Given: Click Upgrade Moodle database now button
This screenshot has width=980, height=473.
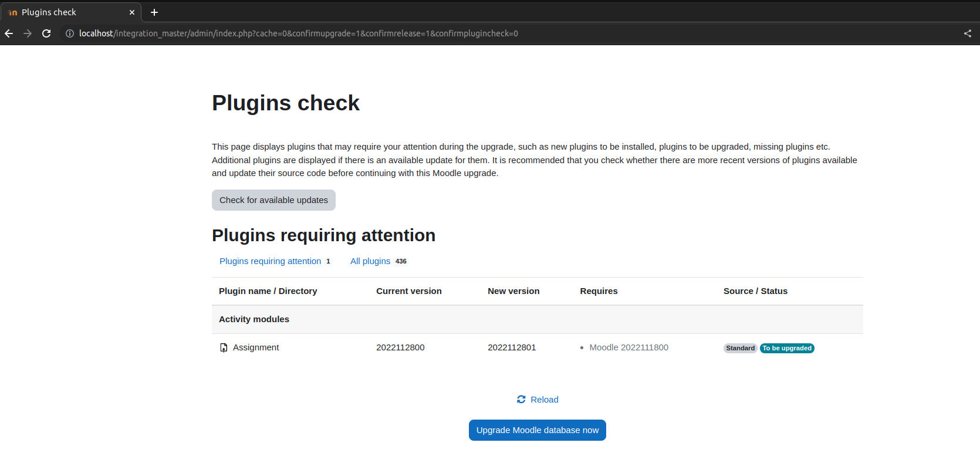Looking at the screenshot, I should (x=538, y=430).
